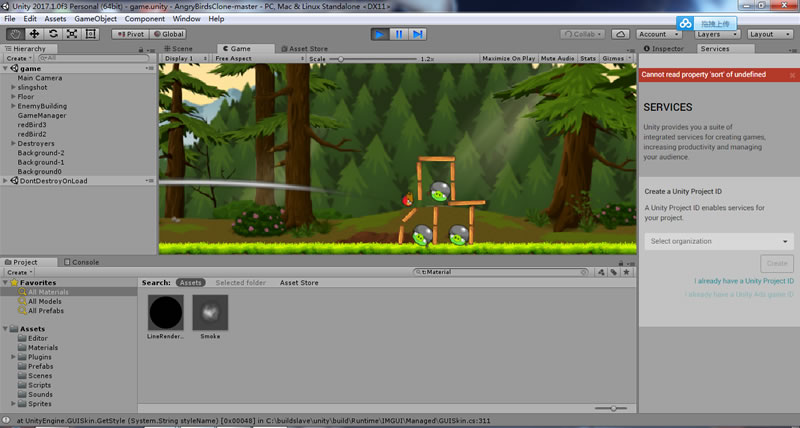Open DontDestroyOnLoad scene row options icon

pyautogui.click(x=149, y=181)
